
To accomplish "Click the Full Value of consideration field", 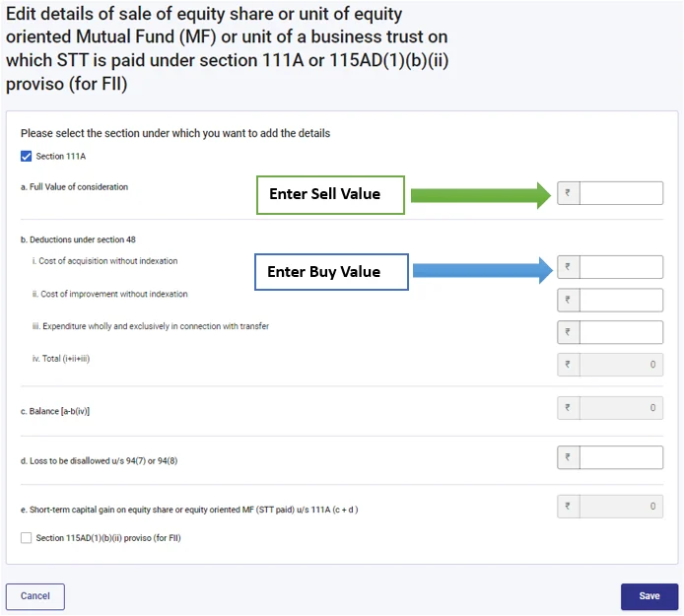I will coord(620,193).
